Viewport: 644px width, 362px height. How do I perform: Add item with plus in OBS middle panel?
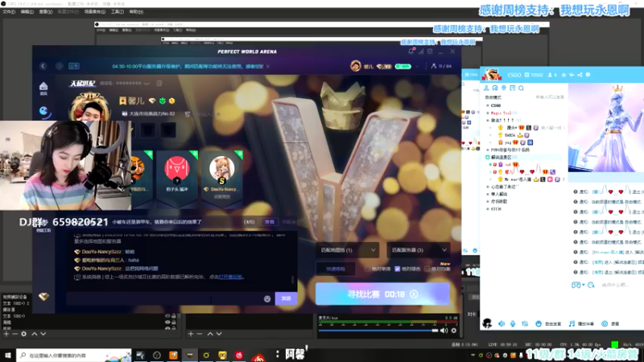191,334
